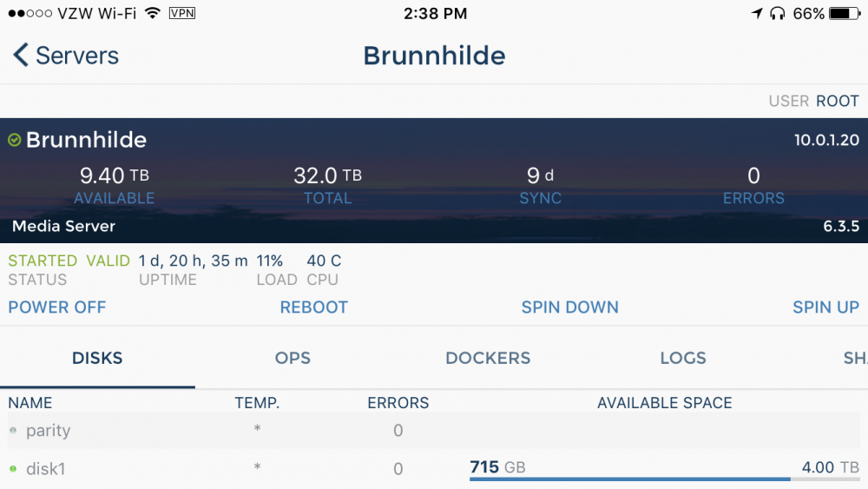Tap the green dot next to disk1
The height and width of the screenshot is (489, 868).
[x=13, y=469]
